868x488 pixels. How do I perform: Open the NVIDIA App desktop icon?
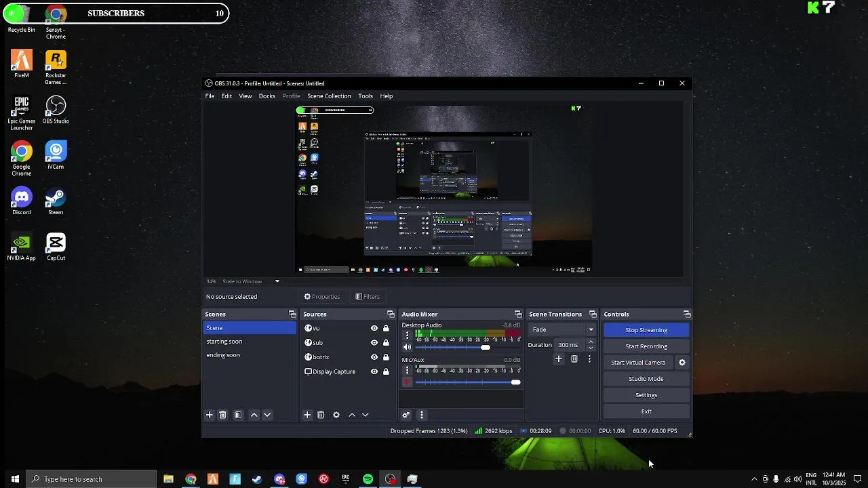[22, 247]
